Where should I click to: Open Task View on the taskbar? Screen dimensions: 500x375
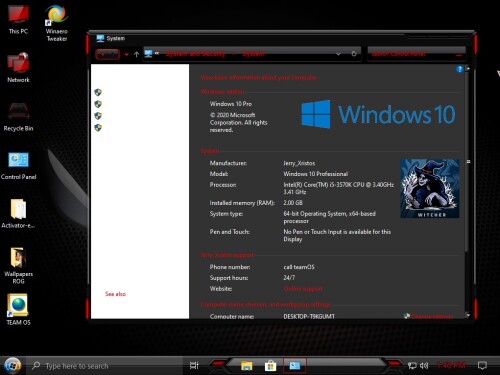pyautogui.click(x=194, y=366)
